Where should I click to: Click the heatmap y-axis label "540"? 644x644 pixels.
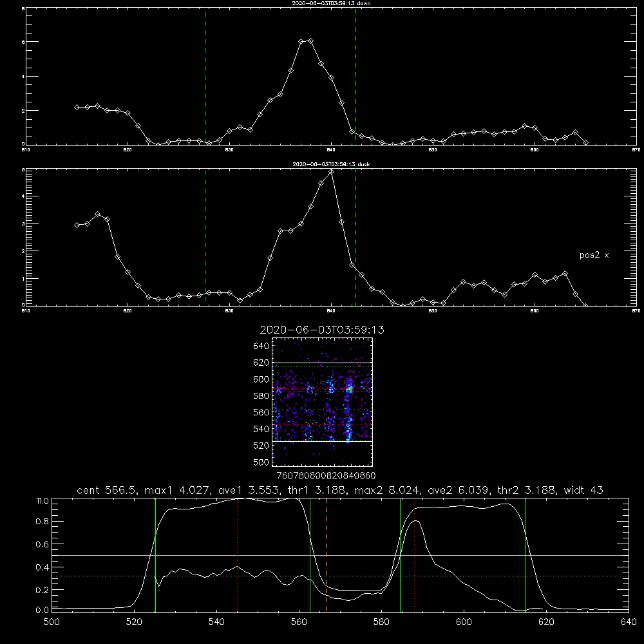click(x=261, y=429)
